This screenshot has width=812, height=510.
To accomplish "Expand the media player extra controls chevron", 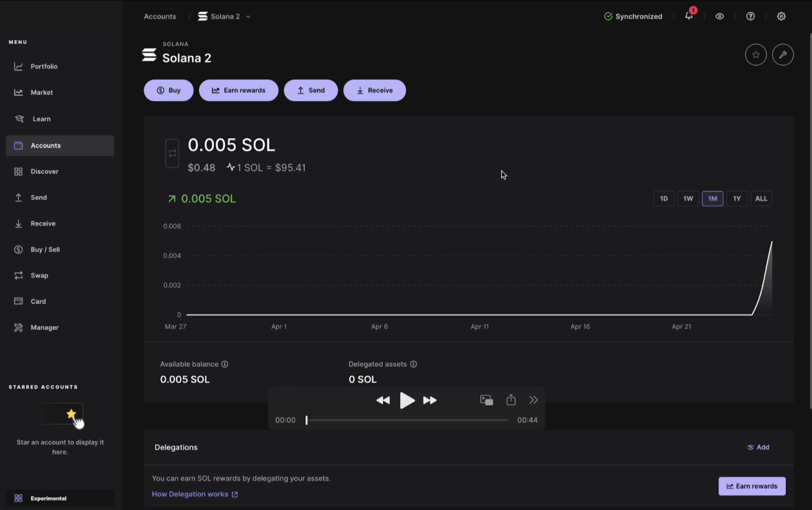I will click(x=533, y=400).
